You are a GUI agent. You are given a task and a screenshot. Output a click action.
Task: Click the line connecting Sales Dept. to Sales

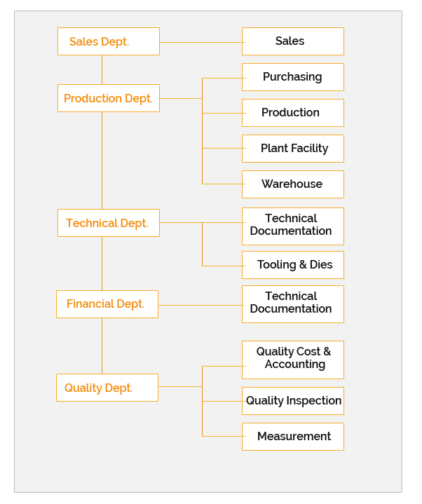pyautogui.click(x=200, y=42)
